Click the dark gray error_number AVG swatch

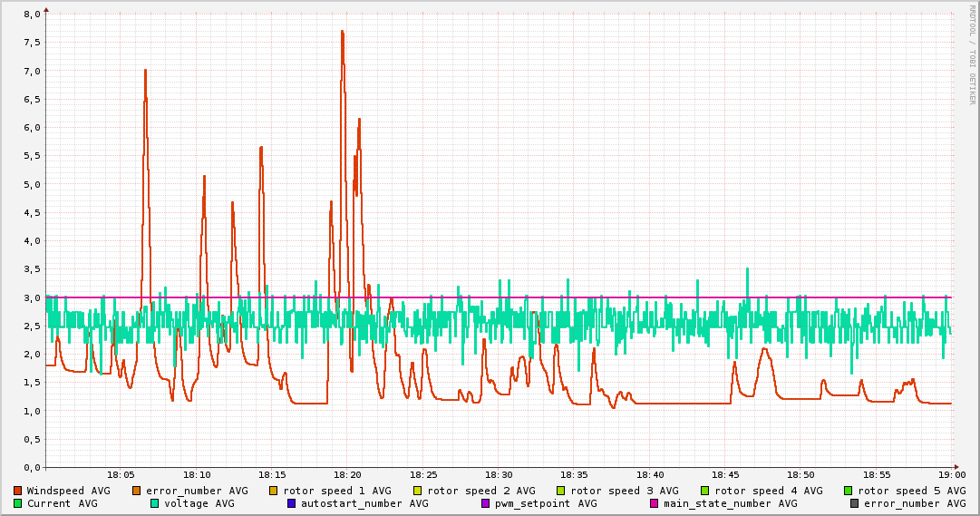point(855,503)
